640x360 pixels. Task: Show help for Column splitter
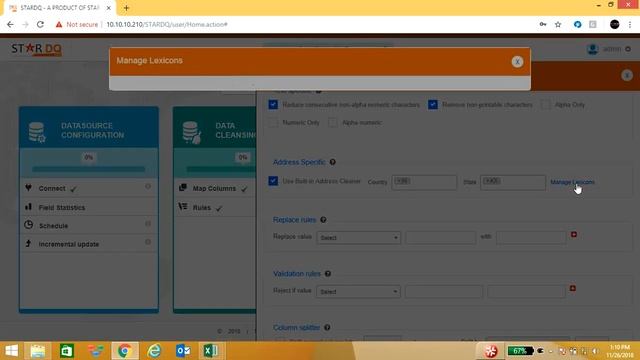click(327, 327)
